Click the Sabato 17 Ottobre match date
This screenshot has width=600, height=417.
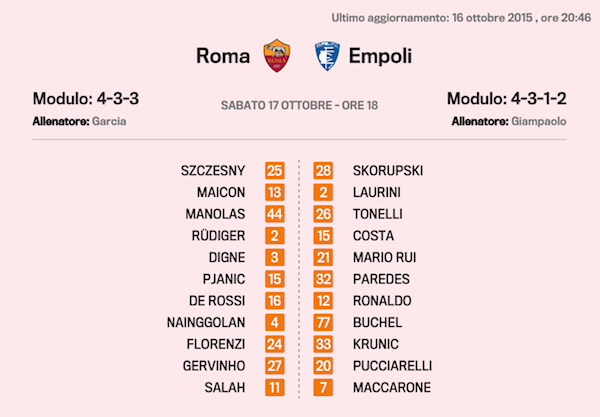click(x=299, y=104)
